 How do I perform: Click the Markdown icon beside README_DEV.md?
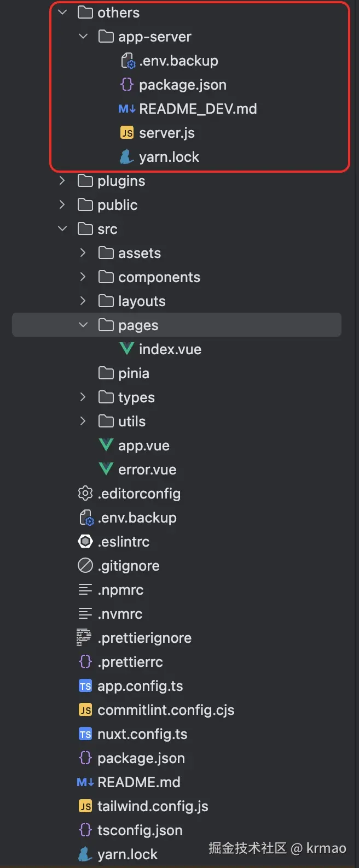(126, 109)
